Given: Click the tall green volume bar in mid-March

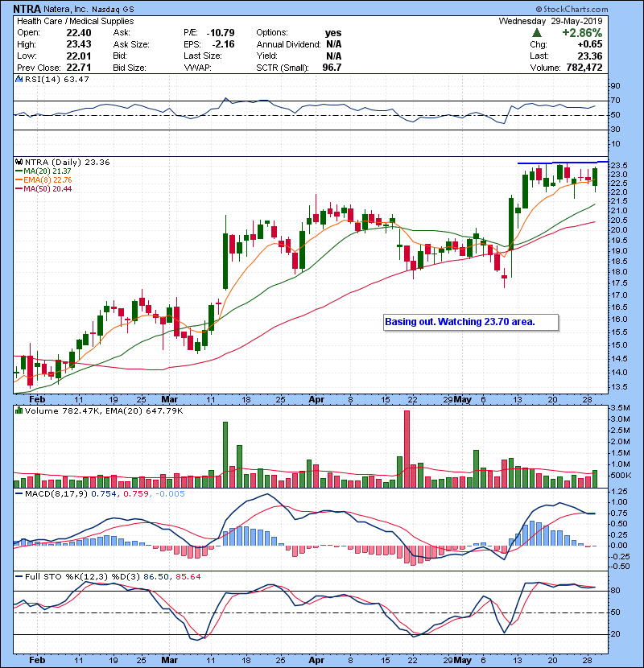Looking at the screenshot, I should (x=225, y=455).
